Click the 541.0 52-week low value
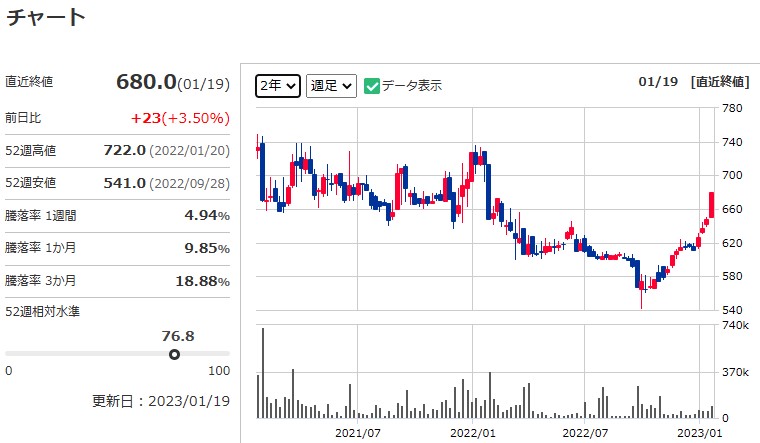760x443 pixels. [x=125, y=183]
